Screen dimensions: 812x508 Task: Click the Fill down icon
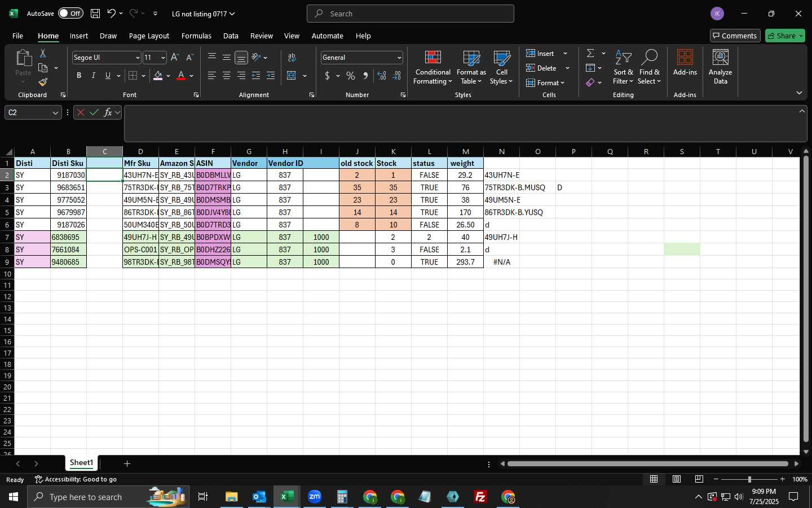click(590, 68)
